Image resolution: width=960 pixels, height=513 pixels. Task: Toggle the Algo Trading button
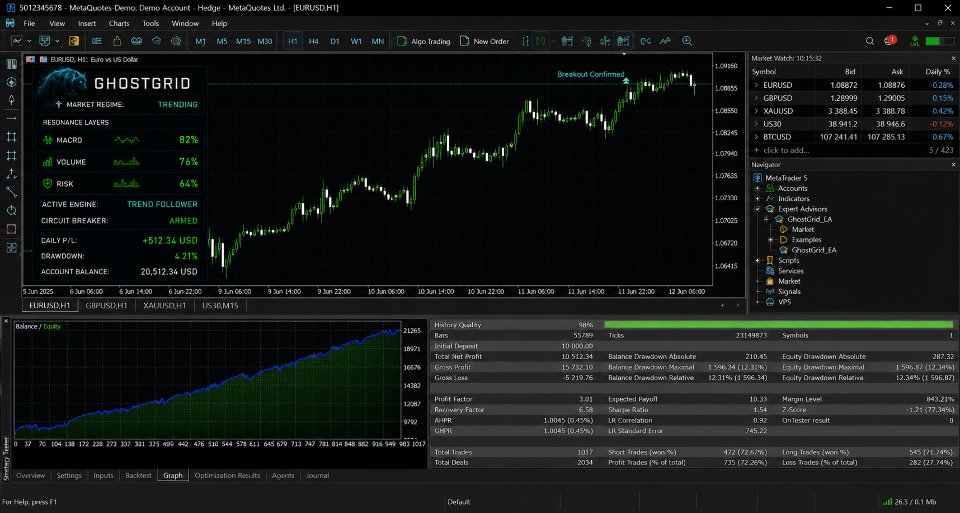tap(424, 42)
